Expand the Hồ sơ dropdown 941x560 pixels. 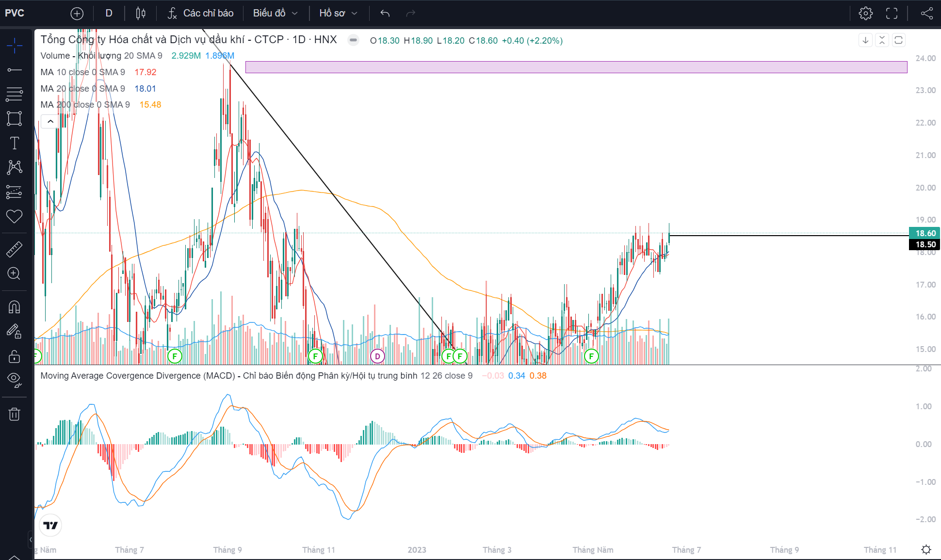tap(338, 13)
